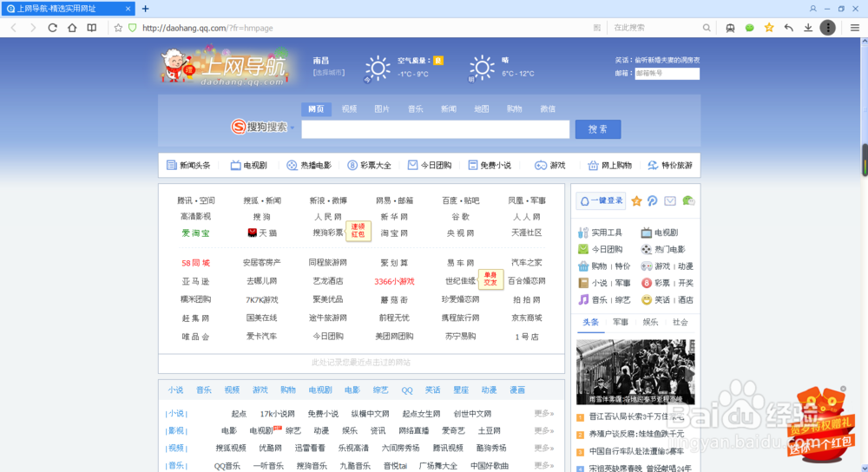Open 新闻头条 in the category bar
The image size is (868, 472).
click(x=188, y=166)
